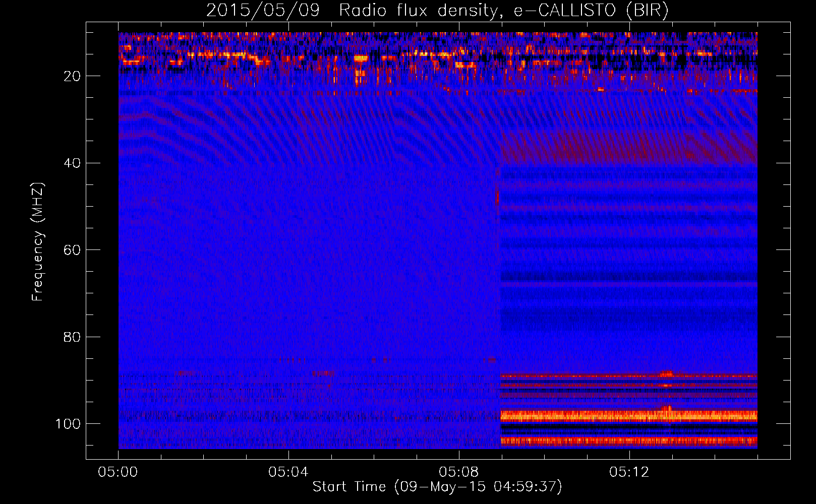Click the '20' frequency tick label

tap(72, 76)
